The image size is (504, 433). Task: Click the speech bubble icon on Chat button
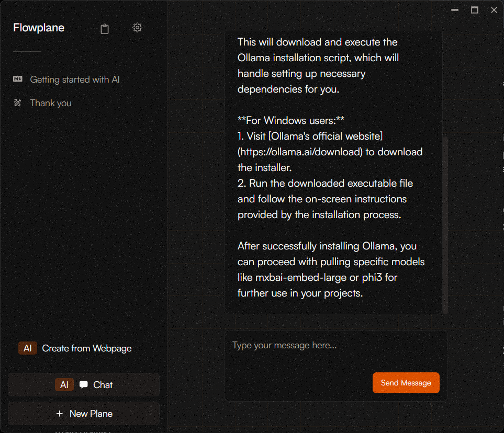tap(84, 385)
